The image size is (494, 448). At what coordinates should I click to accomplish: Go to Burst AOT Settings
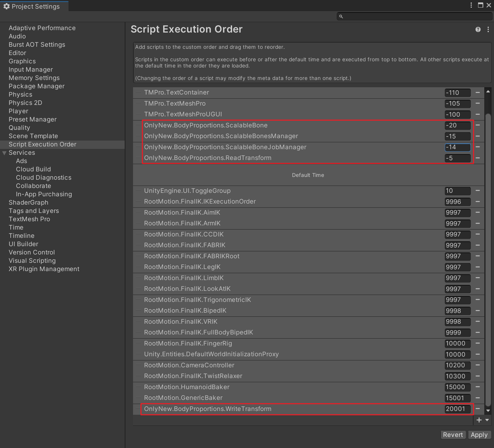click(37, 45)
